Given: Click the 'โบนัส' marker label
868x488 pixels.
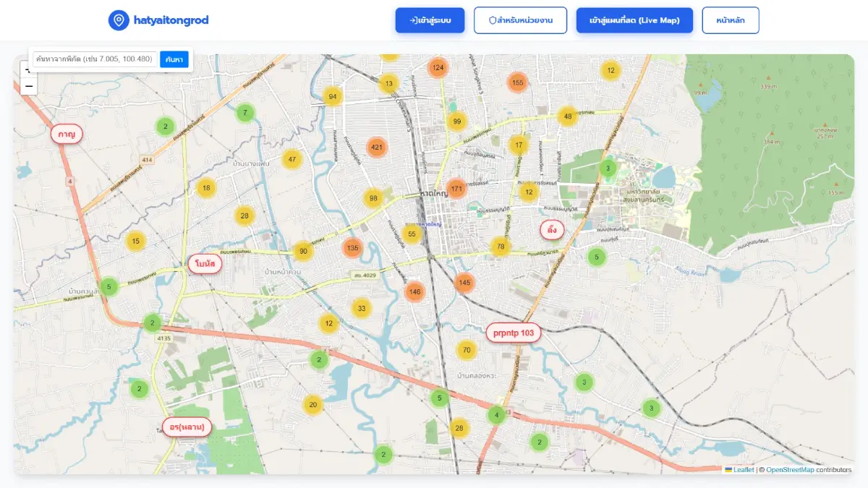Looking at the screenshot, I should tap(205, 264).
